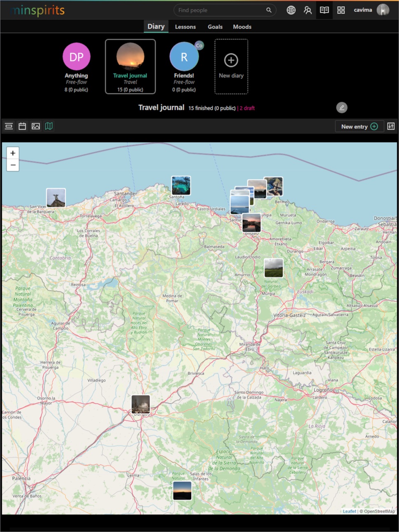Create a New entry
The height and width of the screenshot is (532, 399).
359,127
